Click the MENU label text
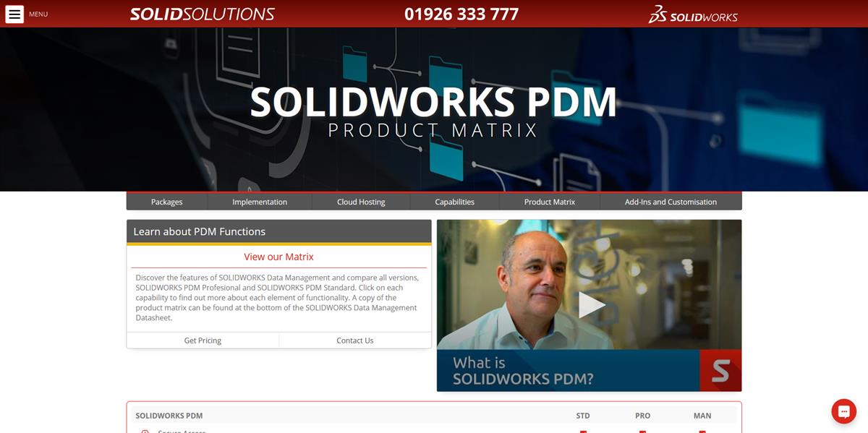 [x=38, y=14]
